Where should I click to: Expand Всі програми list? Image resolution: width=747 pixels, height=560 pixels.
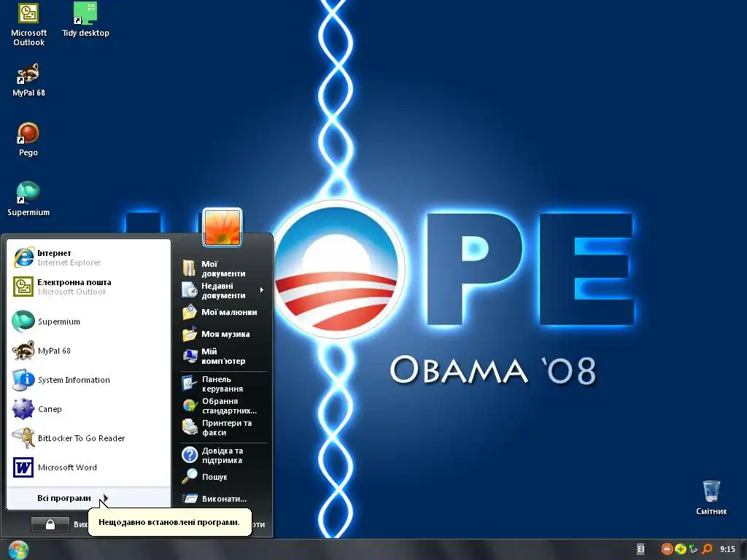(x=88, y=498)
